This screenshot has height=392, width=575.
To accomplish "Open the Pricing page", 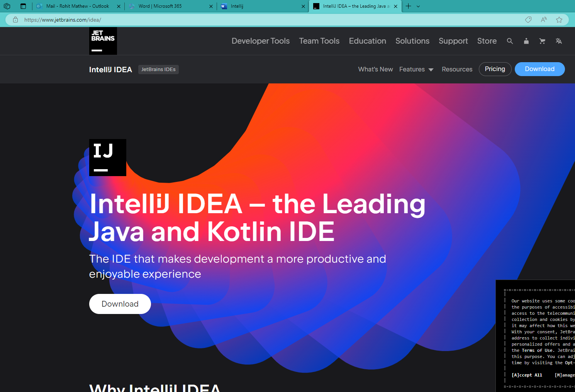I will click(495, 69).
